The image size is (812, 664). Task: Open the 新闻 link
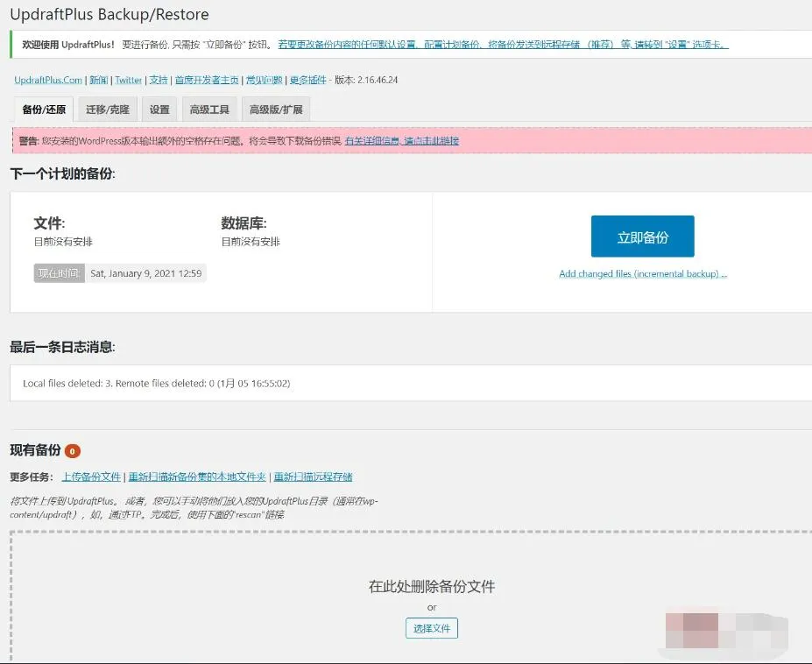[x=98, y=80]
